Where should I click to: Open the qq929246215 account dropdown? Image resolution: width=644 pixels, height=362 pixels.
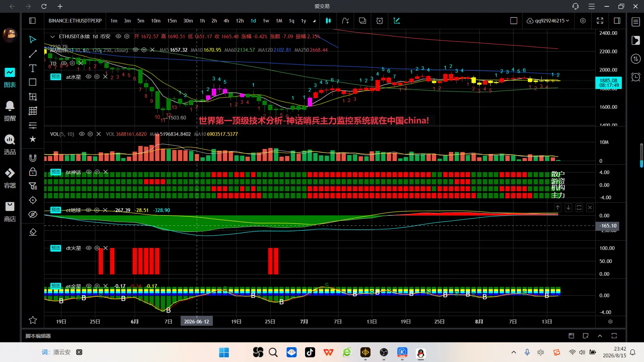coord(548,21)
